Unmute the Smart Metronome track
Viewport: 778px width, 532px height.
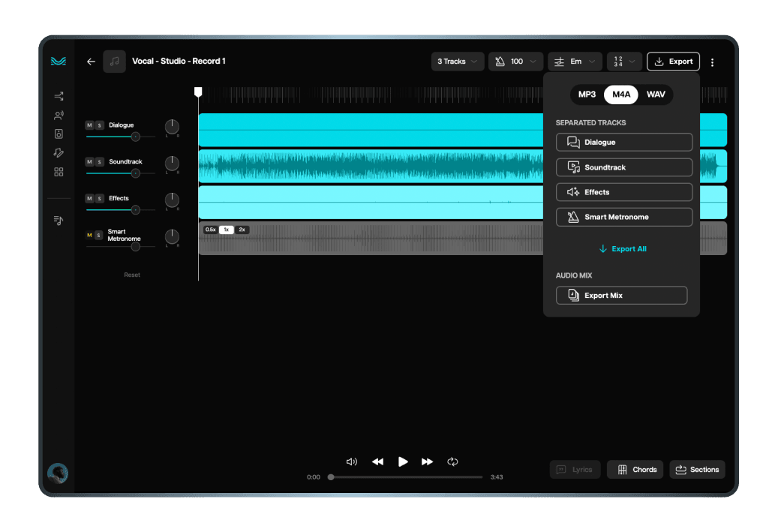coord(89,236)
